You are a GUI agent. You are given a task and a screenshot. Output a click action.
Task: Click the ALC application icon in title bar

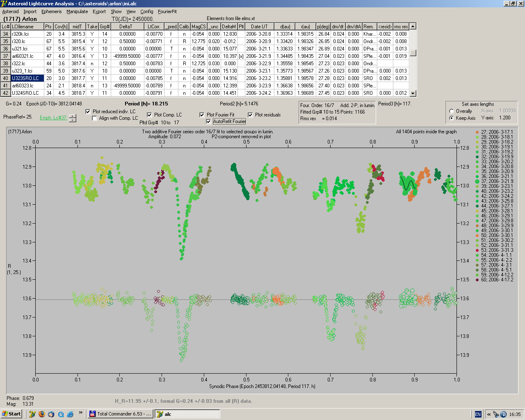coord(4,3)
